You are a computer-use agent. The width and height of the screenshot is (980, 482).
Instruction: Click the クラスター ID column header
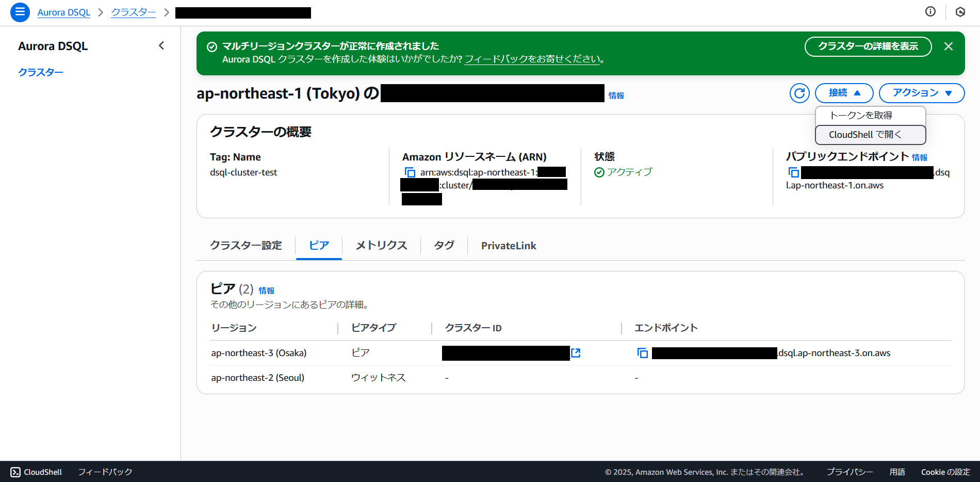click(x=473, y=328)
